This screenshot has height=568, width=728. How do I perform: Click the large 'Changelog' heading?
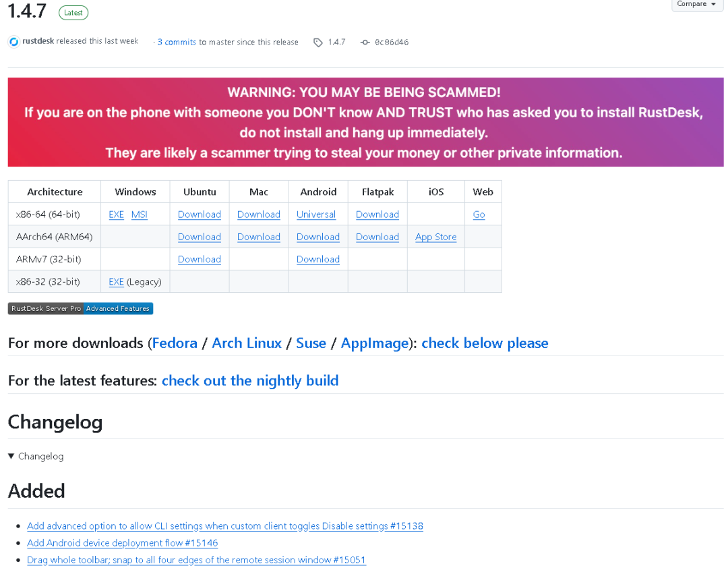[55, 422]
